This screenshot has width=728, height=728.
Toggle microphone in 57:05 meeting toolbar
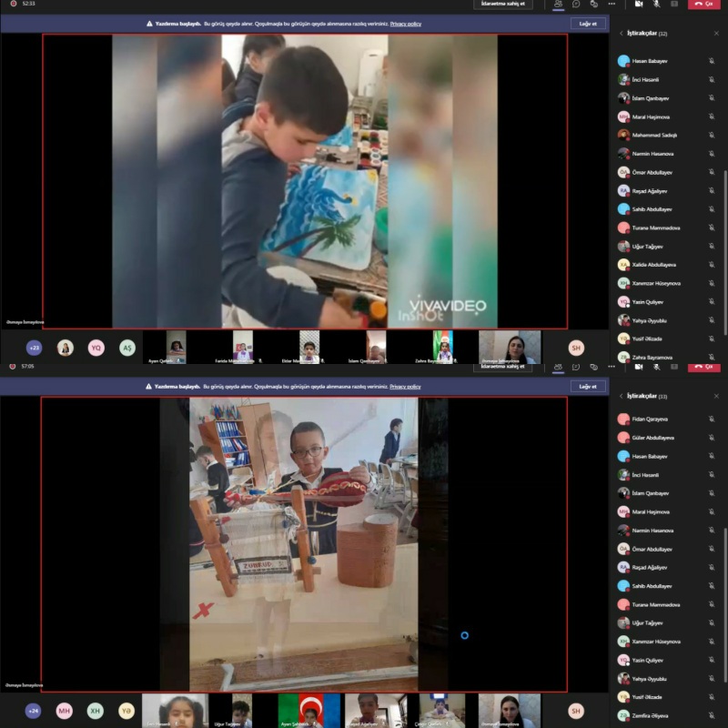656,367
